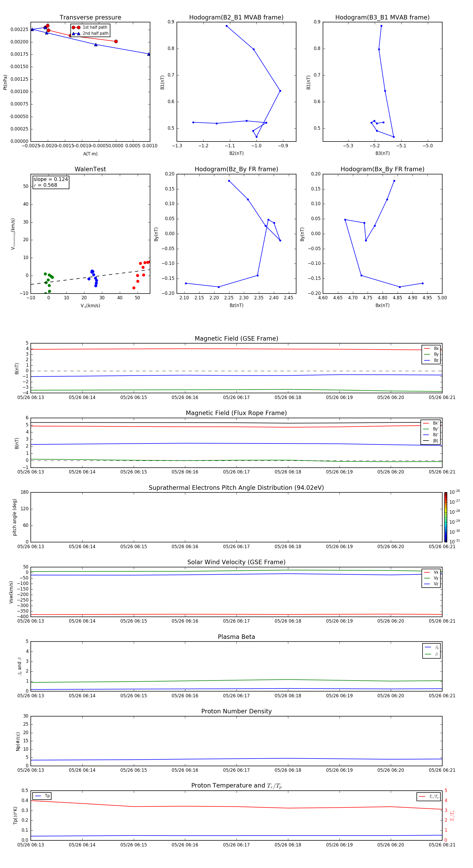Click the Bx legend entry in GSE field plot
Viewport: 473px width, 868px height.
click(x=431, y=349)
